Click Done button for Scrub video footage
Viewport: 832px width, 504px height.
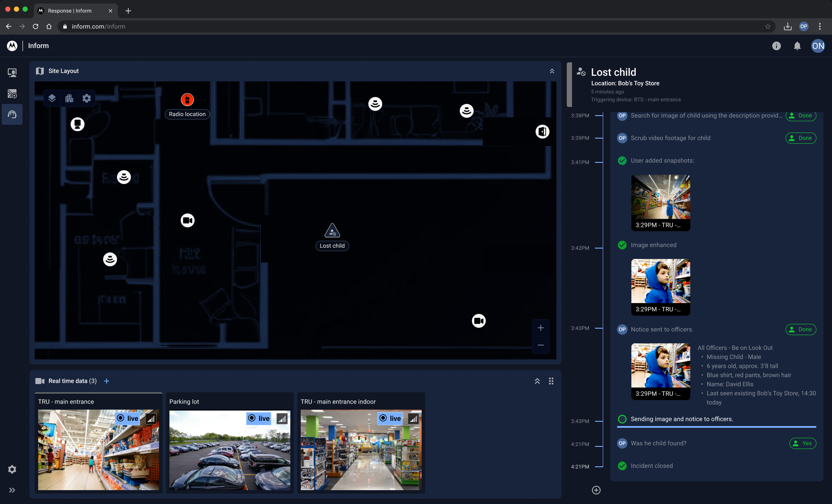click(x=800, y=138)
